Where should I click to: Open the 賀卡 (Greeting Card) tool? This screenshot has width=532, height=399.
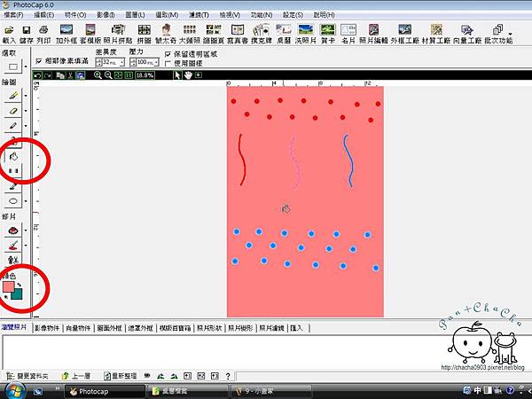point(328,35)
